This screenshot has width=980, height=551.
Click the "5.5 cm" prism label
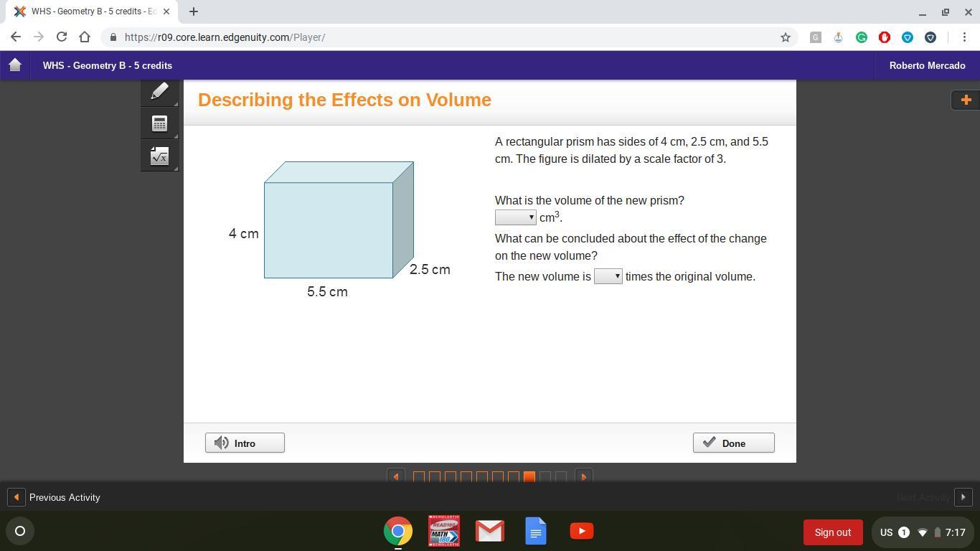[327, 292]
